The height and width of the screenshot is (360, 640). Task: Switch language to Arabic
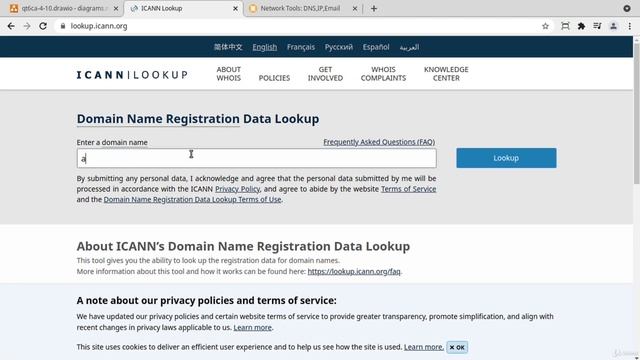pyautogui.click(x=409, y=47)
